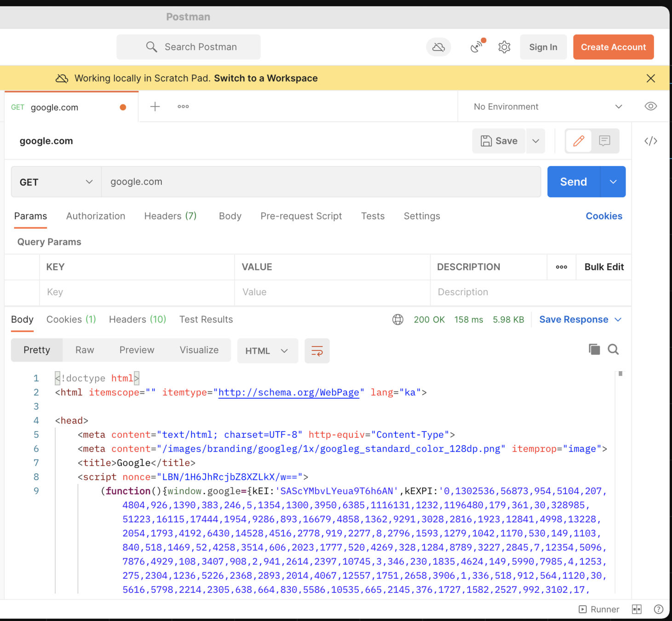
Task: Copy response body with copy icon
Action: [594, 350]
